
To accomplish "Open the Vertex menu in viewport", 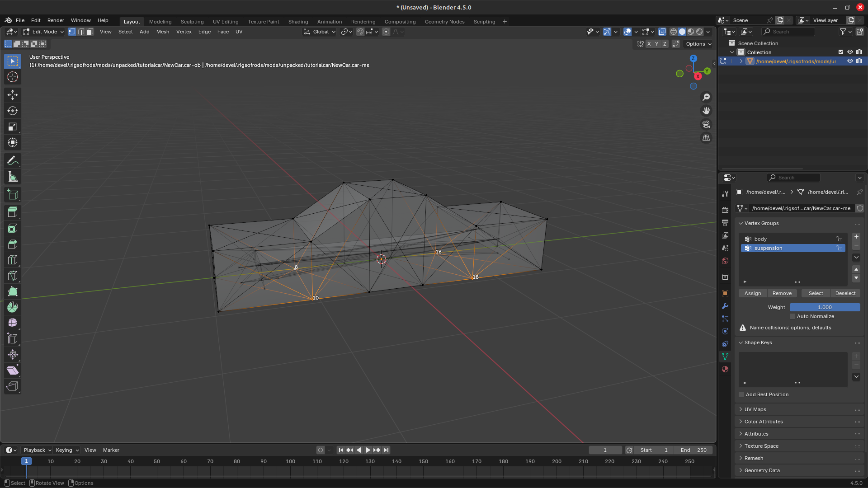I will click(x=184, y=32).
